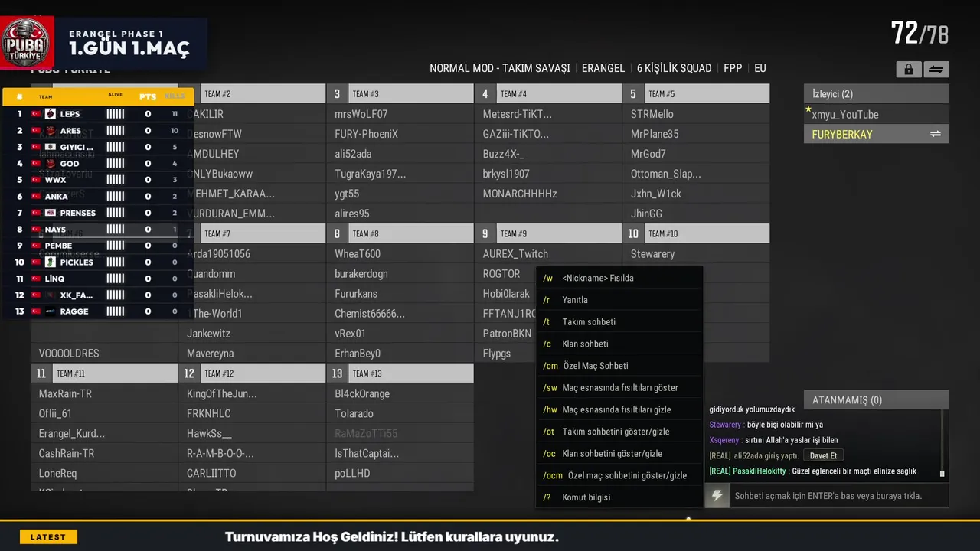Click the TEAM #7 slot header
The height and width of the screenshot is (551, 980).
(252, 233)
